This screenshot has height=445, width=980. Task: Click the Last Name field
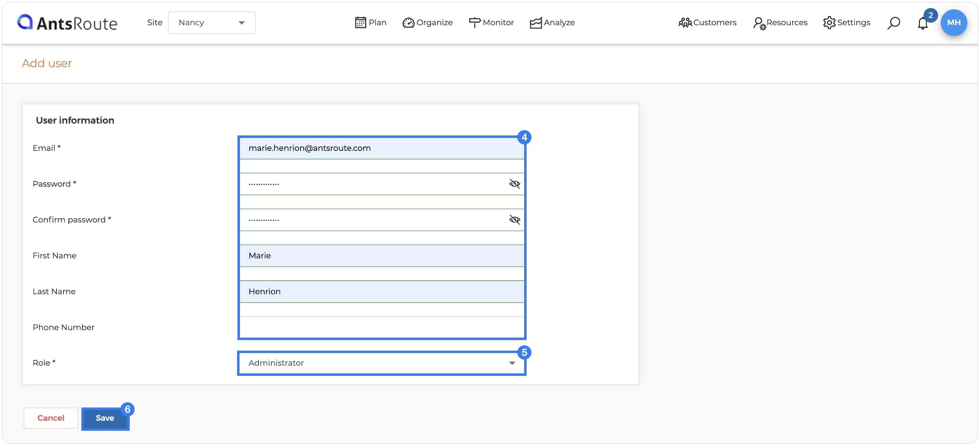[x=382, y=291]
